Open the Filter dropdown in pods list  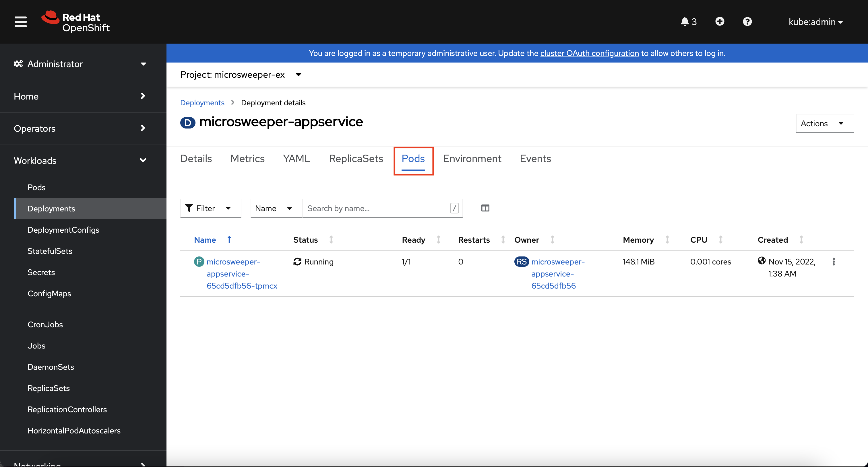[209, 208]
